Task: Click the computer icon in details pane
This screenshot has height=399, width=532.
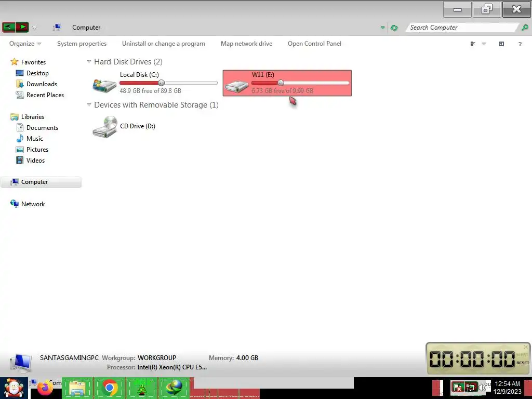Action: [21, 363]
